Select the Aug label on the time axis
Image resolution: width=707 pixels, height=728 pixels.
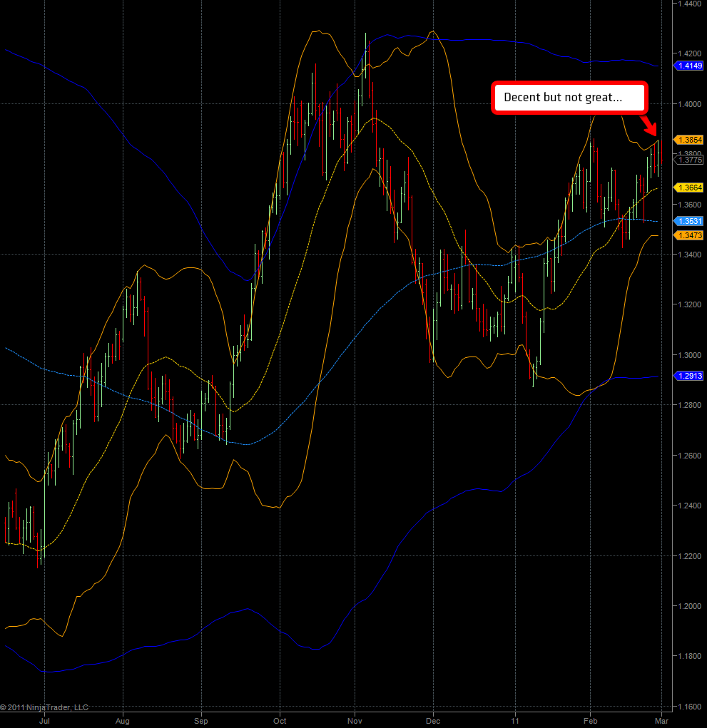(x=123, y=720)
